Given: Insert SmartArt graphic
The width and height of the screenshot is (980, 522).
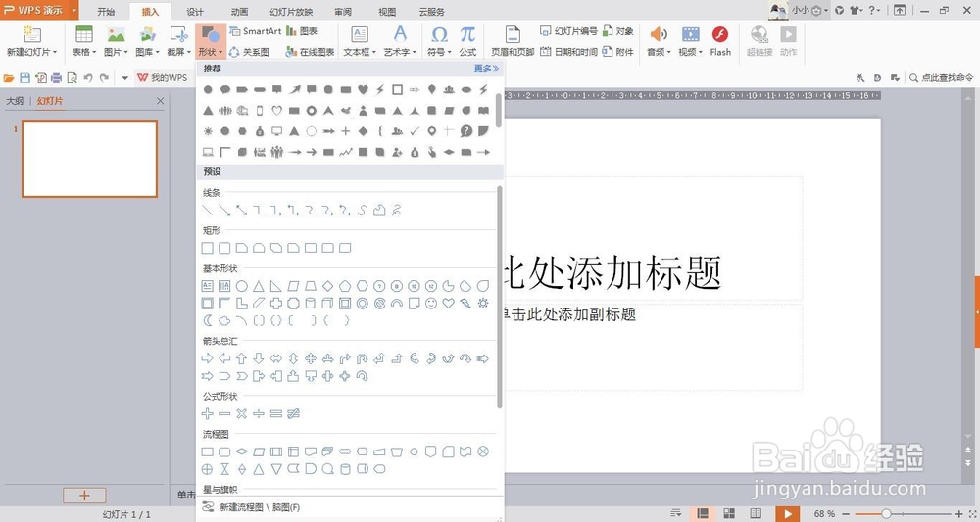Looking at the screenshot, I should point(255,31).
